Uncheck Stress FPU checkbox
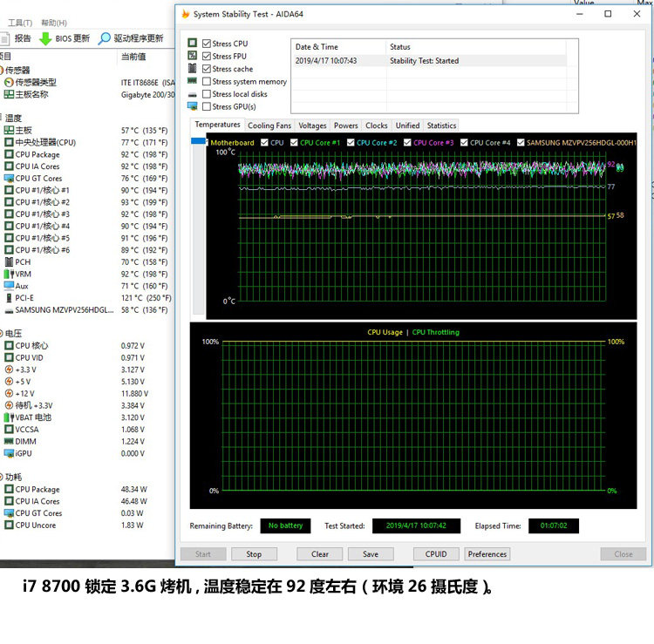The width and height of the screenshot is (654, 644). pyautogui.click(x=207, y=56)
